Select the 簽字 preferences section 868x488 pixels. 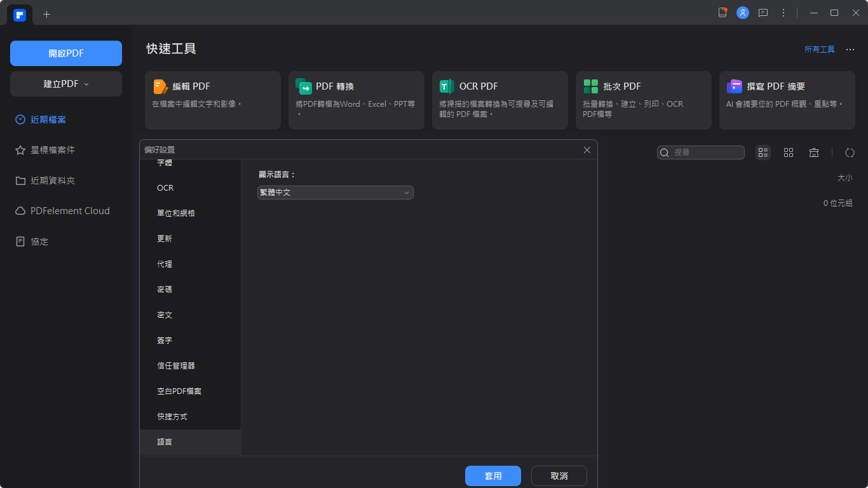point(165,340)
